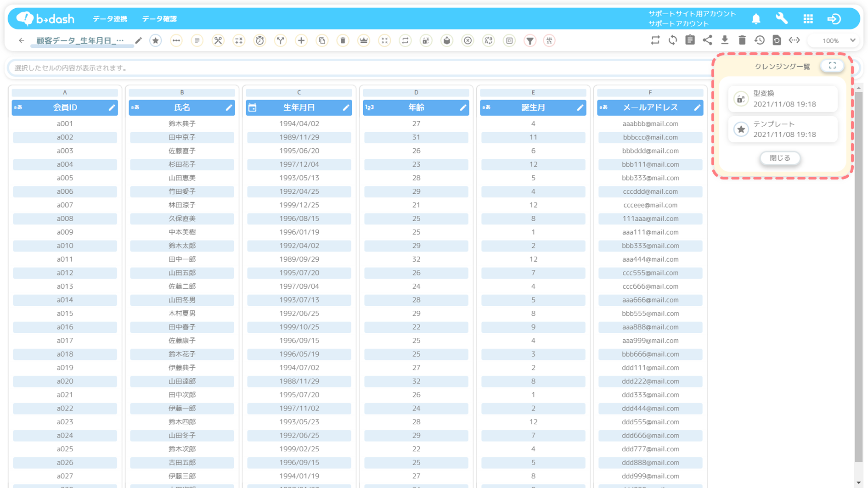Screen dimensions: 868x488
Task: Click the inward-arrows compress toolbar icon
Action: coord(384,40)
